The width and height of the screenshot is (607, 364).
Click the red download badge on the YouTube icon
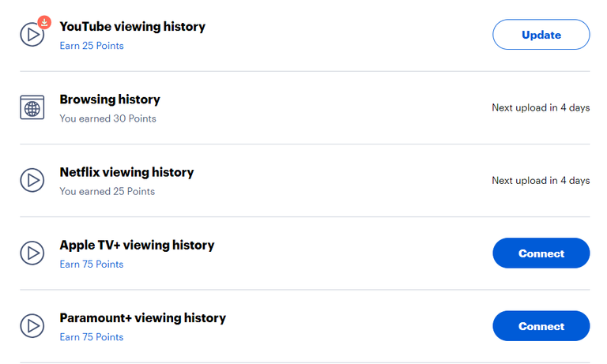pos(44,22)
